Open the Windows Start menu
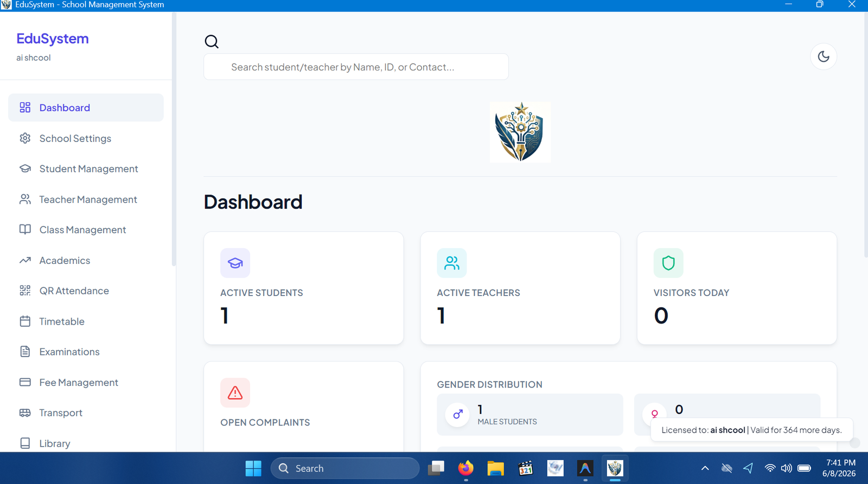868x484 pixels. pyautogui.click(x=253, y=468)
